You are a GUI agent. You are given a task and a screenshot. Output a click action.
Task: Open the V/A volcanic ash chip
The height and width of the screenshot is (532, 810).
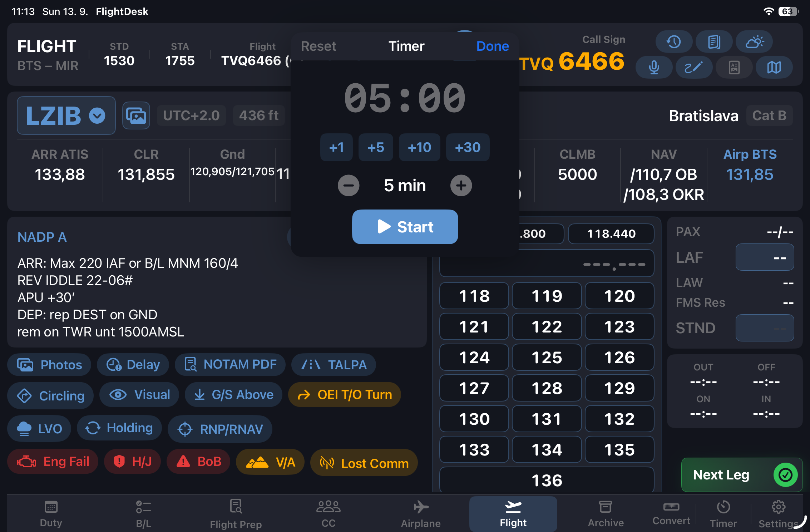(x=270, y=462)
